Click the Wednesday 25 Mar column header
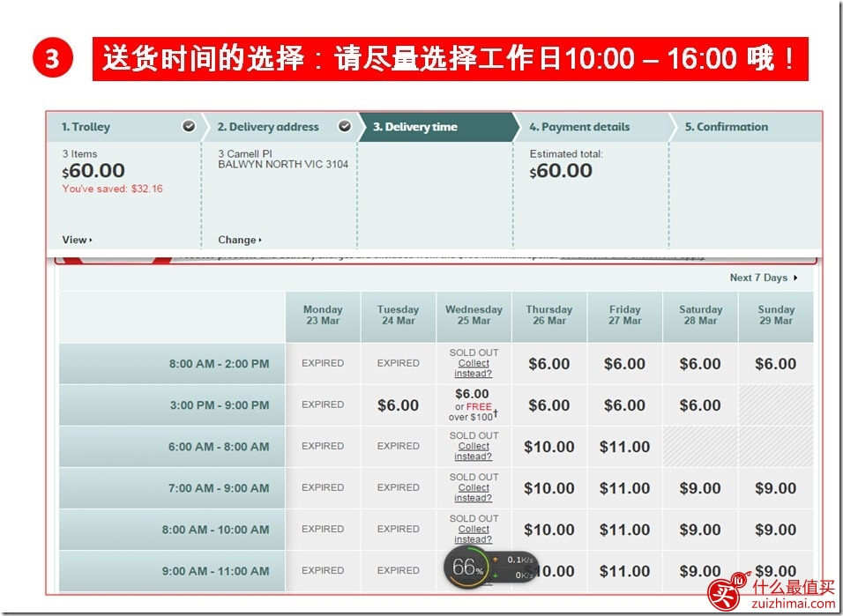The width and height of the screenshot is (843, 616). pyautogui.click(x=474, y=315)
